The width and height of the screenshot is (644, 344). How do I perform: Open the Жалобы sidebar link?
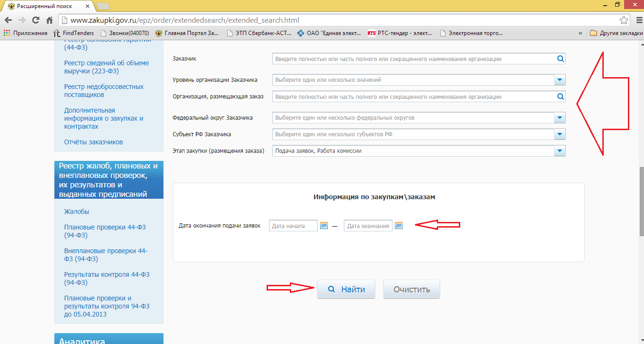click(x=77, y=212)
